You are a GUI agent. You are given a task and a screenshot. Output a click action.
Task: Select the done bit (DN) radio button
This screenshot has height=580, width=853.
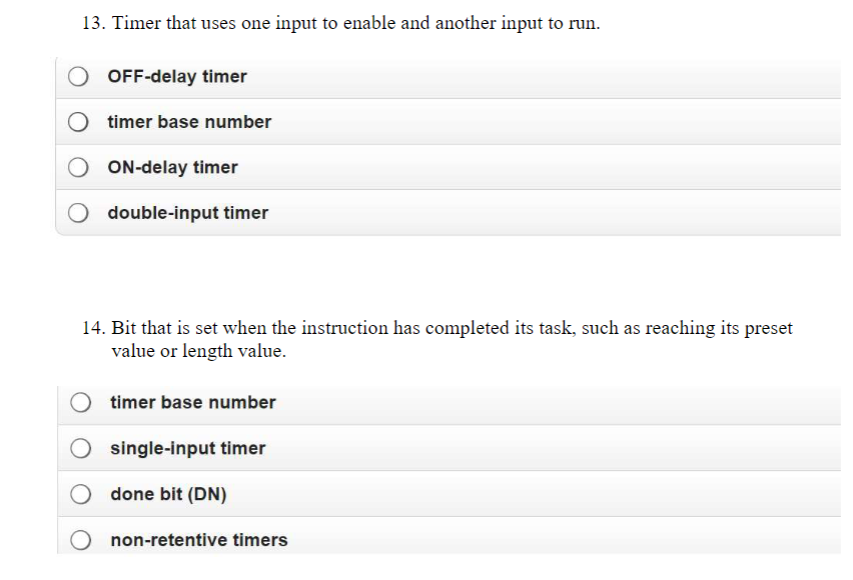[80, 493]
